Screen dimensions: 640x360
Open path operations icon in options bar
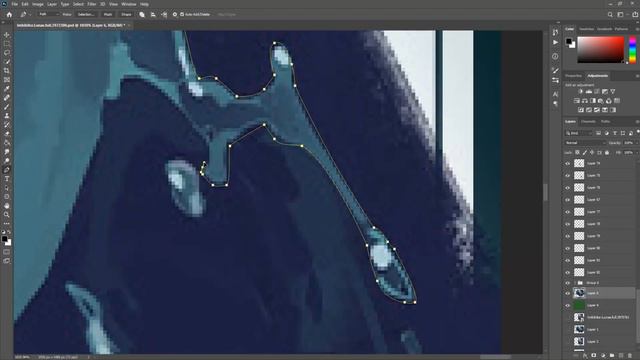[142, 15]
